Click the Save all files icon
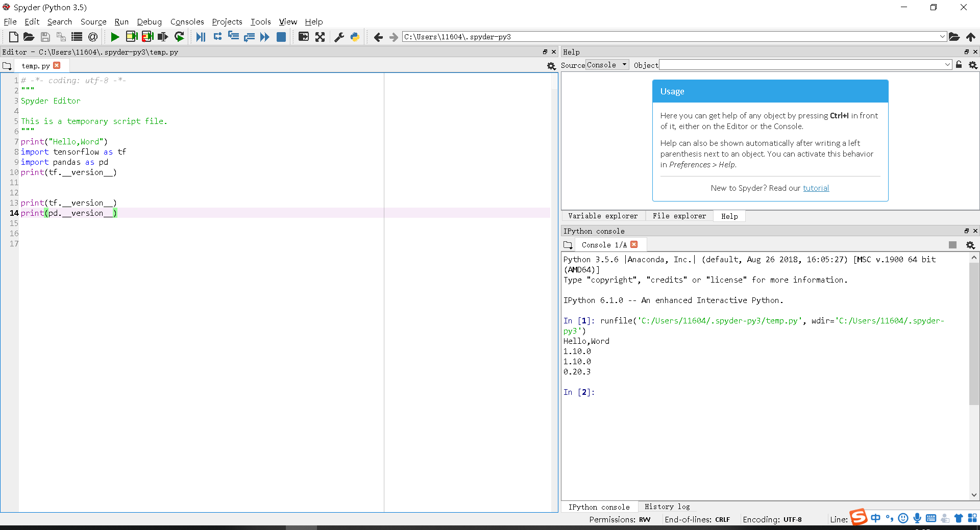This screenshot has height=530, width=980. 61,37
